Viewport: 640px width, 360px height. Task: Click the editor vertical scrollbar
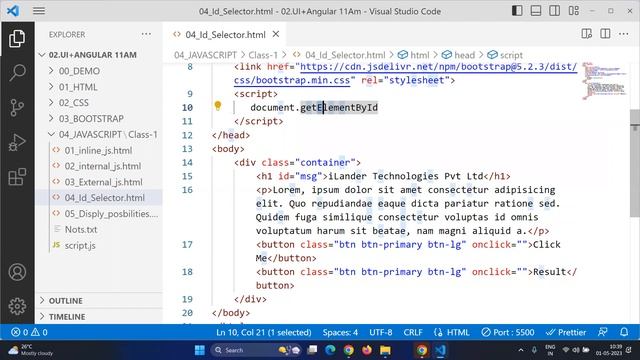pyautogui.click(x=635, y=163)
